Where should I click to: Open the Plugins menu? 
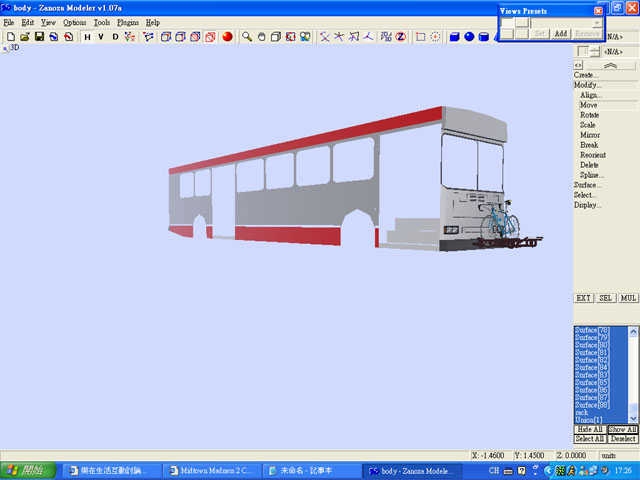tap(128, 22)
